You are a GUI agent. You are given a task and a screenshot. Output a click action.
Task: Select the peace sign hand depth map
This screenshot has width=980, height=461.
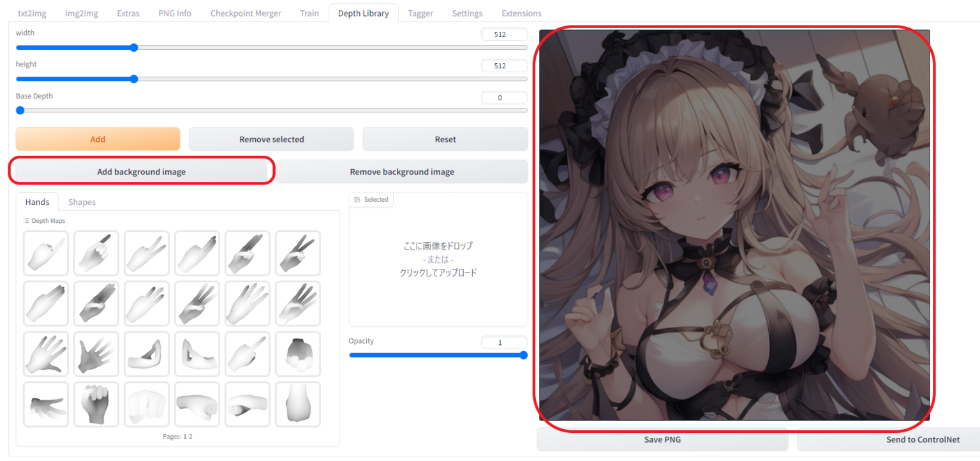[297, 253]
